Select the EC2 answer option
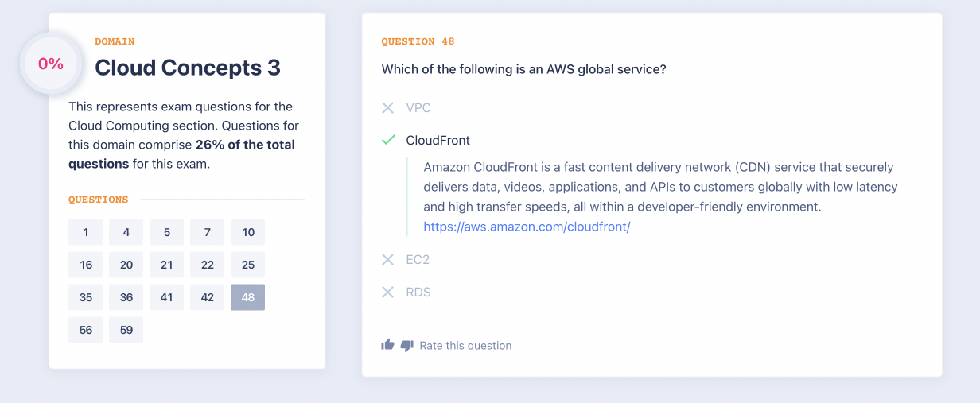Screen dimensions: 980x403 418,259
